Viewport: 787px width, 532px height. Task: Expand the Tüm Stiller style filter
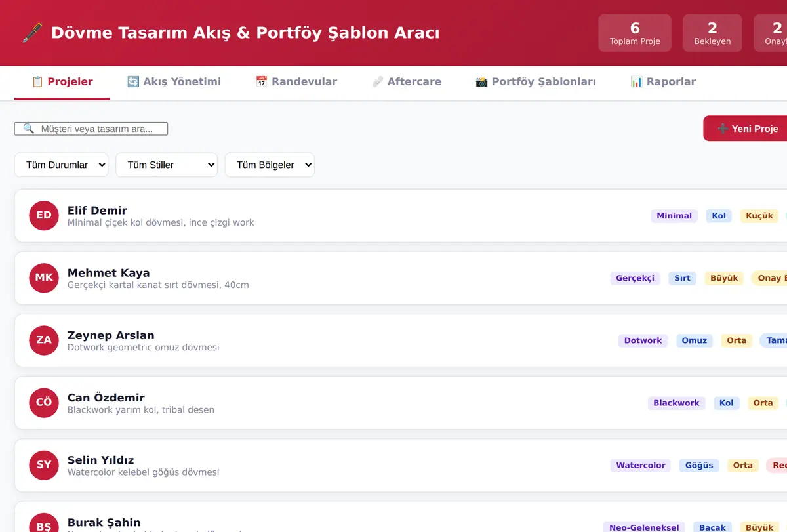(167, 165)
